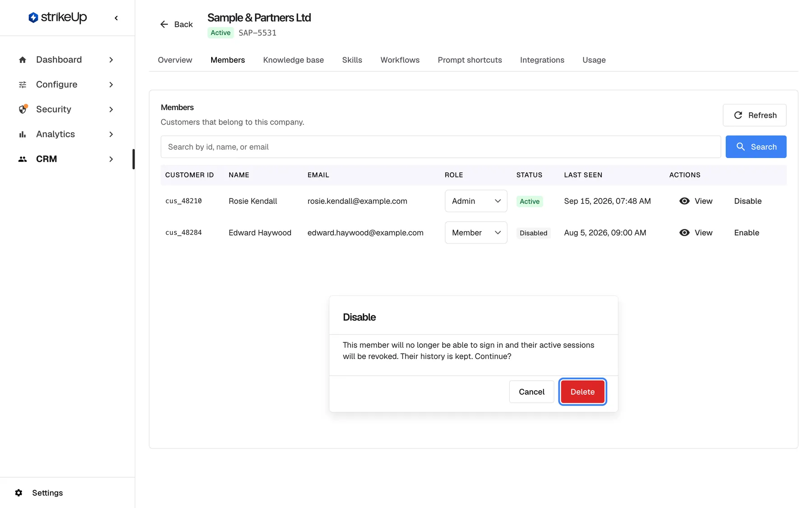Open the Knowledge base tab

(x=293, y=60)
